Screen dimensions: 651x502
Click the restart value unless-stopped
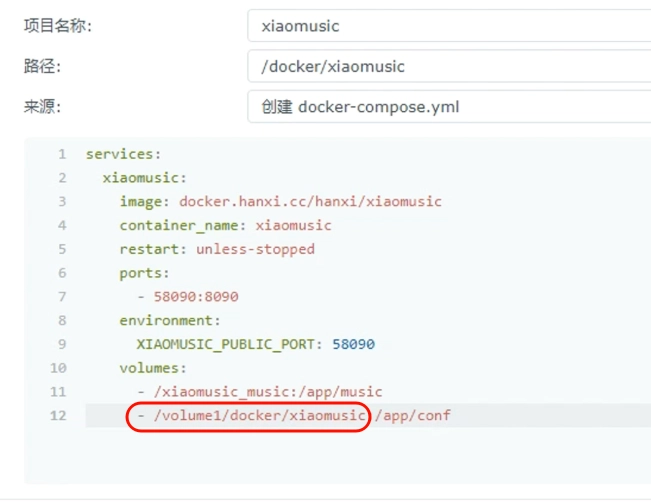255,249
